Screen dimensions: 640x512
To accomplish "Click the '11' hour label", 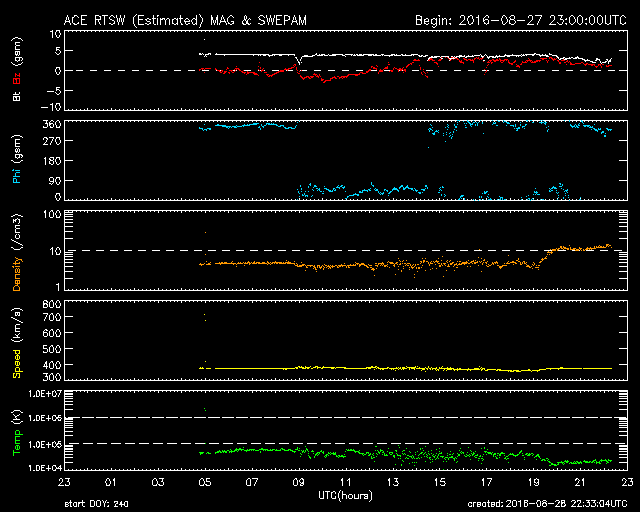I will (346, 482).
